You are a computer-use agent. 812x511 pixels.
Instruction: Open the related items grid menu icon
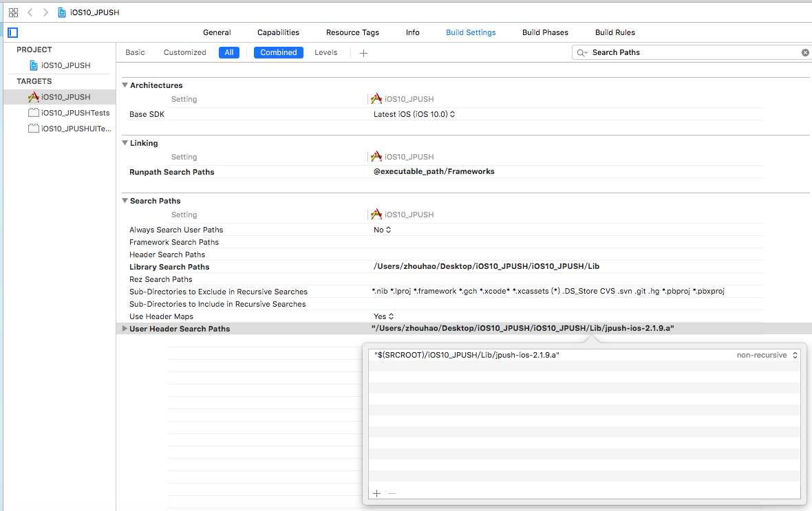coord(14,12)
